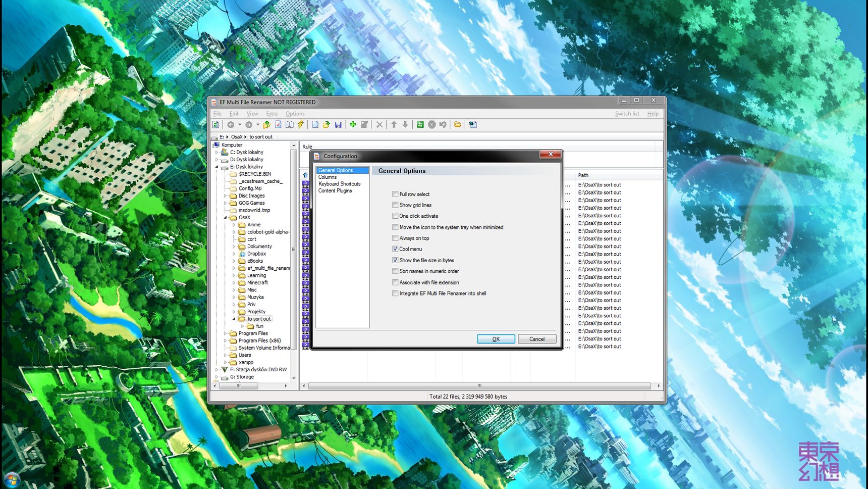Collapse the E: Dysk lokalny tree node

point(217,167)
